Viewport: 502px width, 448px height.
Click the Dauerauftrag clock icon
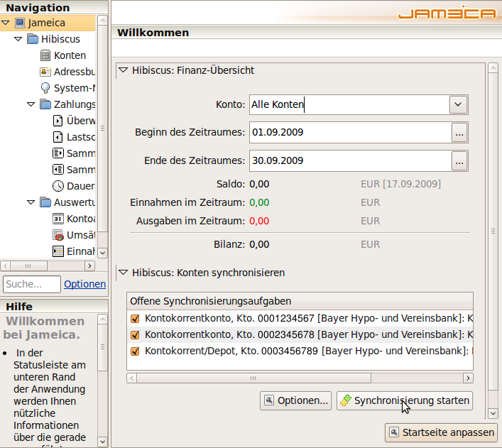point(58,186)
